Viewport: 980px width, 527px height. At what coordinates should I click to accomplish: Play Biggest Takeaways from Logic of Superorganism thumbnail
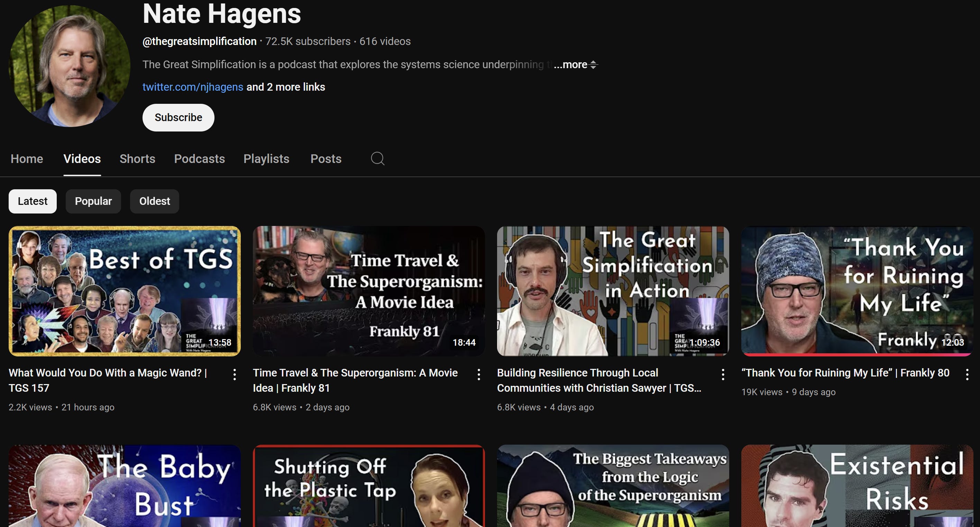click(613, 486)
